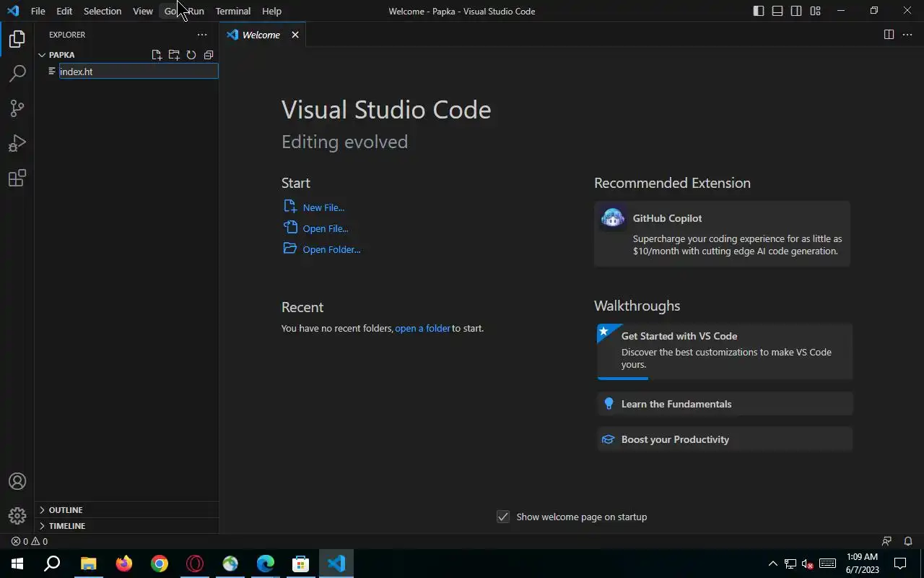Click the Open File... link
Viewport: 924px width, 578px height.
[x=326, y=228]
